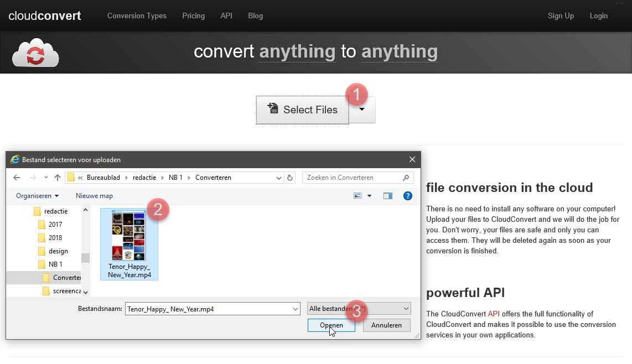Click Converteren in the address path
The height and width of the screenshot is (364, 632).
[213, 178]
